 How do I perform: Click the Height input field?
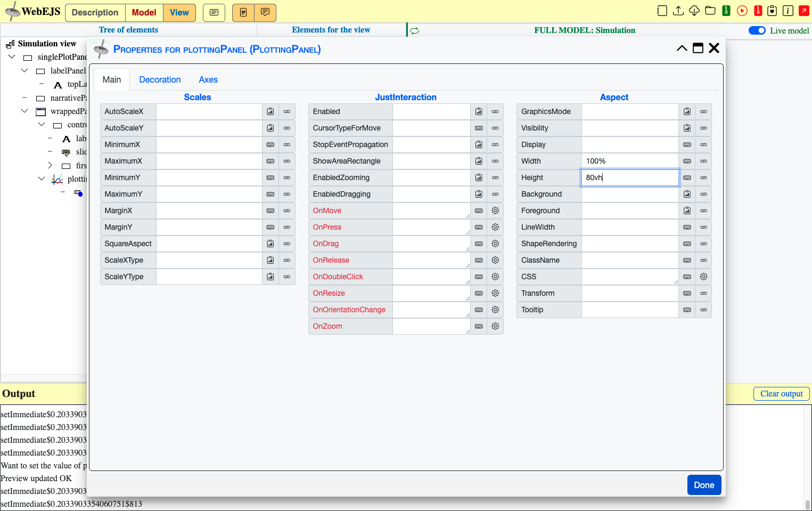(x=630, y=177)
